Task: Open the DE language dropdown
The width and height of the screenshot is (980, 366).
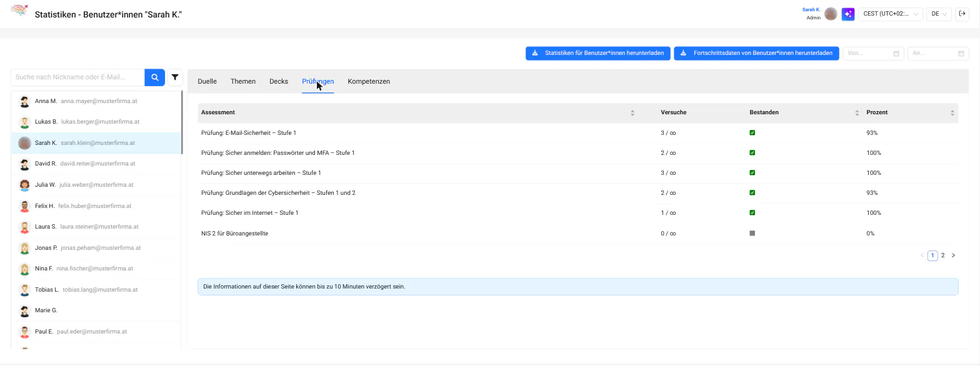Action: coord(939,14)
